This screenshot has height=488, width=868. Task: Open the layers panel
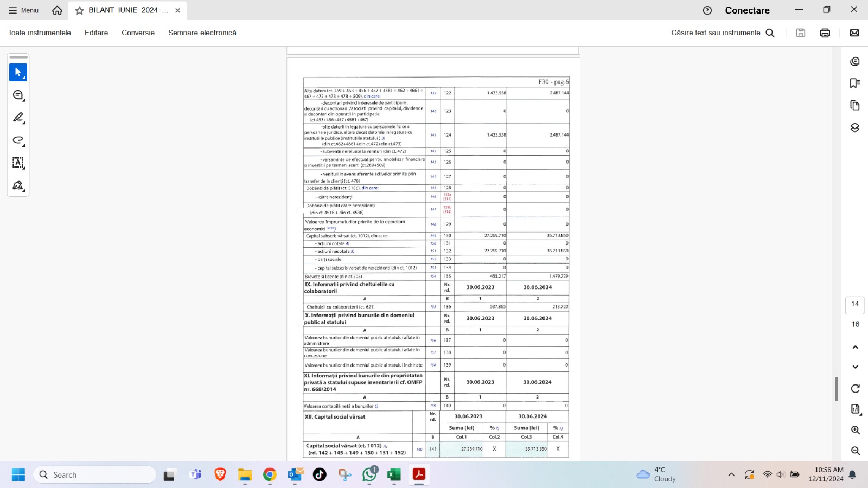855,127
